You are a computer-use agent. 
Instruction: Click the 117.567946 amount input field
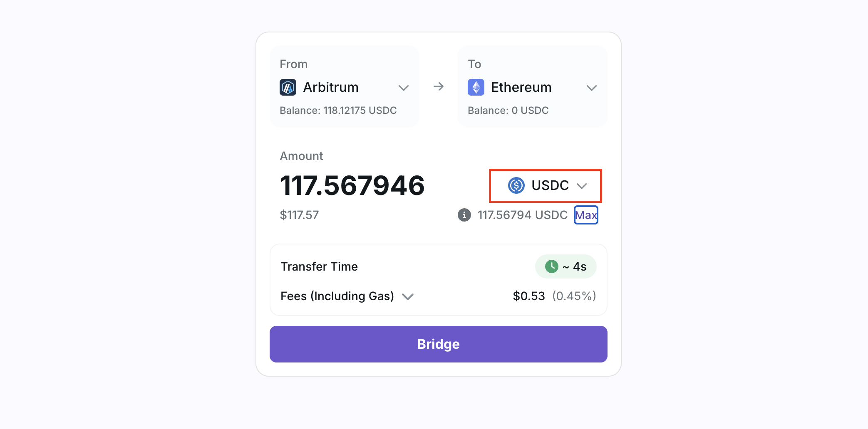352,185
